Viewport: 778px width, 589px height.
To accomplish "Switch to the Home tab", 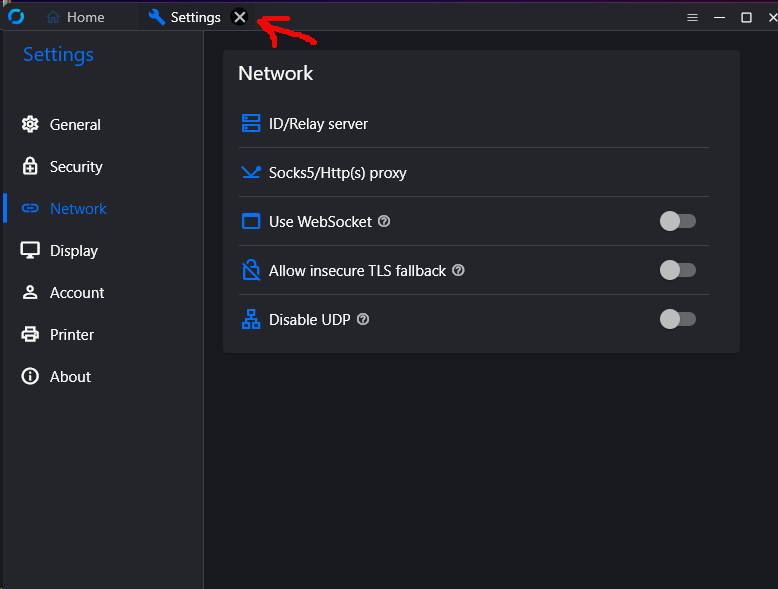I will 75,17.
